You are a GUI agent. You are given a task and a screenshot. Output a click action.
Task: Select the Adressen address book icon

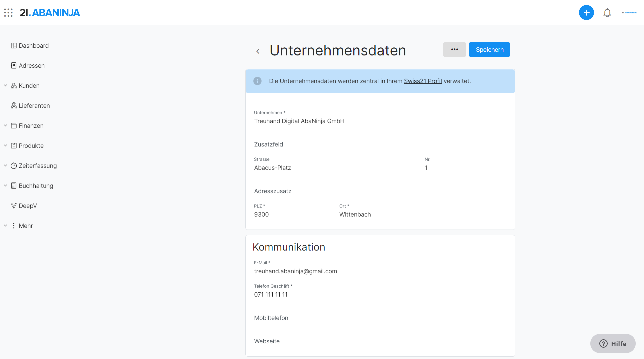coord(14,66)
